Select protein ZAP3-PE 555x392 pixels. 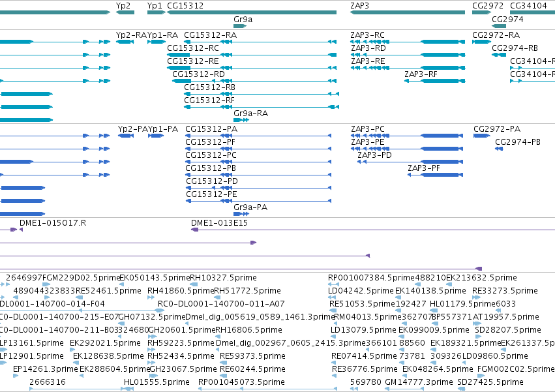click(x=368, y=142)
